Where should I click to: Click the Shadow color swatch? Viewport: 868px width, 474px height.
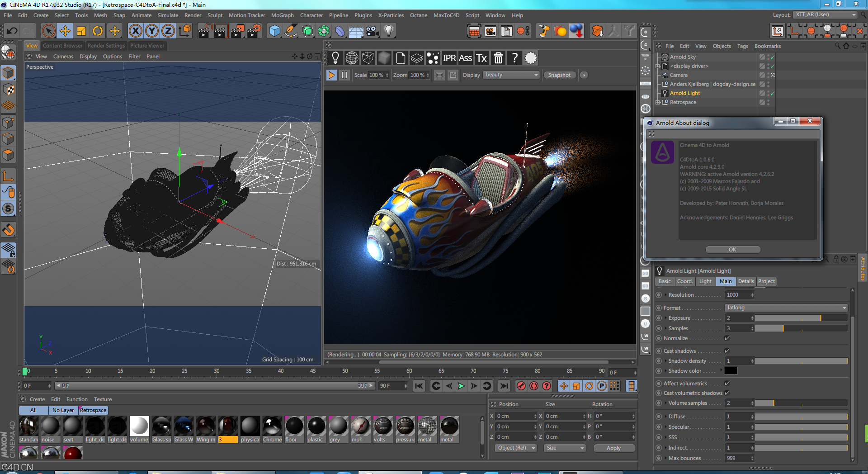click(x=731, y=371)
